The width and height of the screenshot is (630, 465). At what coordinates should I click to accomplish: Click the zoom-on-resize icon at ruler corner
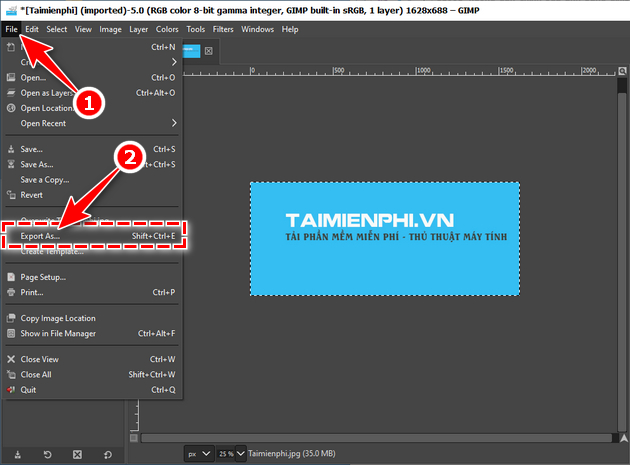(x=622, y=71)
